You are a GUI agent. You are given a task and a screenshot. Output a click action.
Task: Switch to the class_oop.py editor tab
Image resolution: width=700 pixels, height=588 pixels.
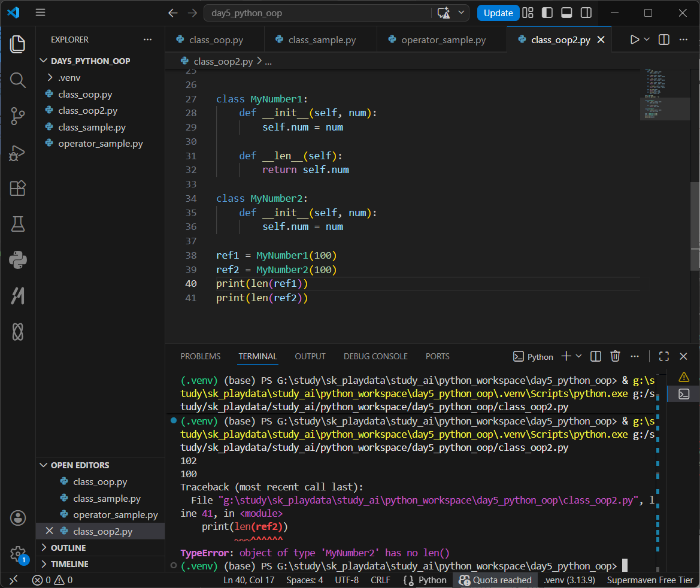point(215,40)
